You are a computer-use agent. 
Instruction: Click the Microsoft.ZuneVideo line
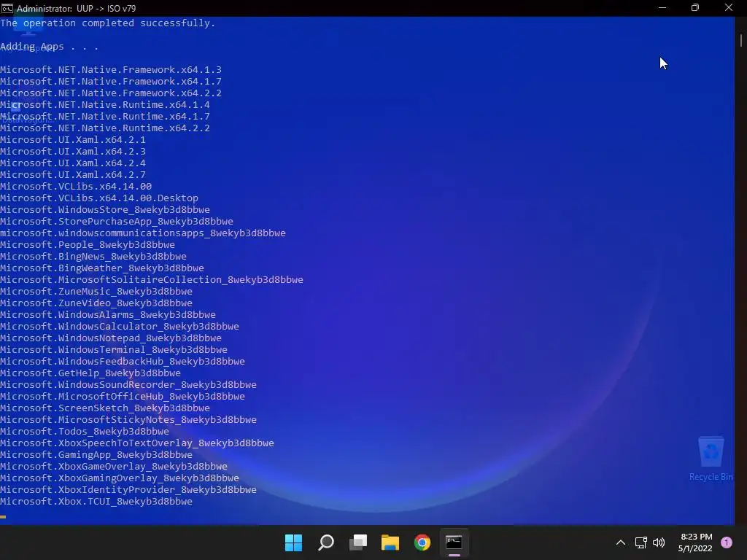click(96, 303)
